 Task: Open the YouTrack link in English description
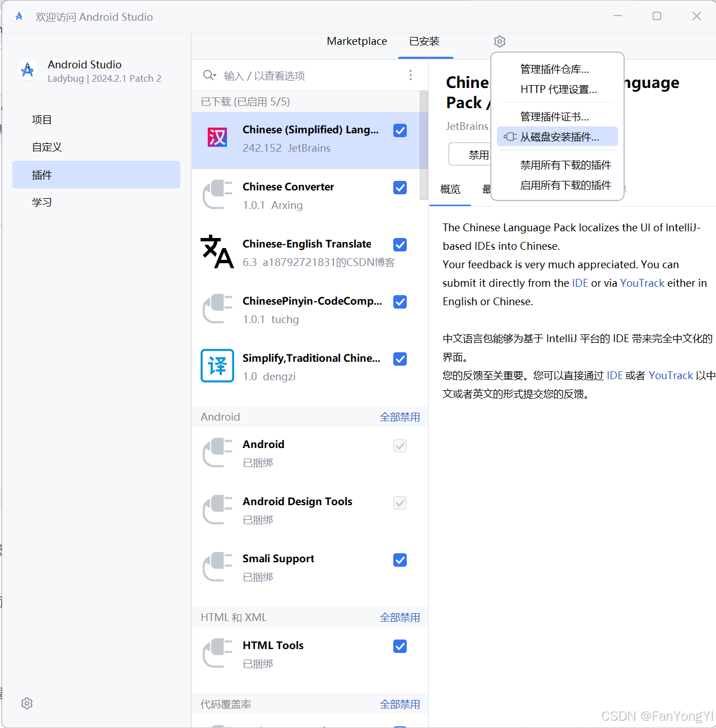642,283
